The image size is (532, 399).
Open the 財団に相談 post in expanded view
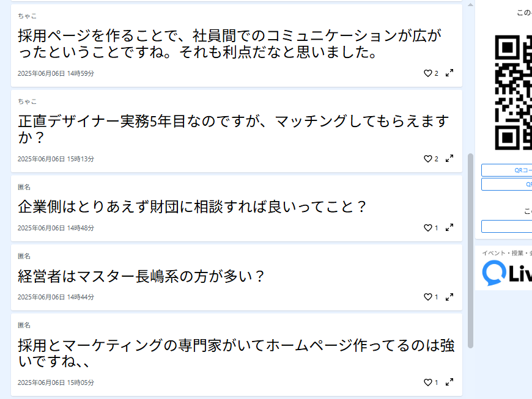pyautogui.click(x=449, y=228)
